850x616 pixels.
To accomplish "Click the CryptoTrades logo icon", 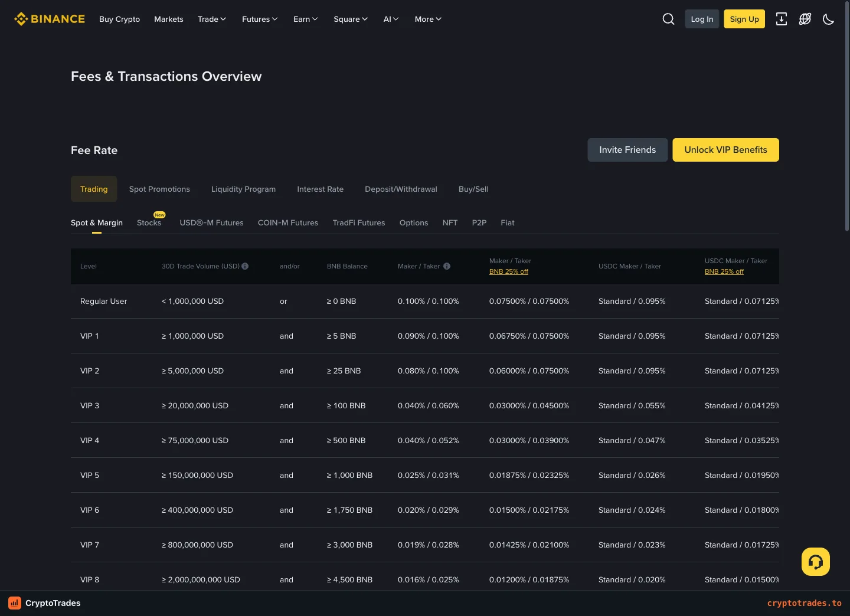I will tap(15, 603).
